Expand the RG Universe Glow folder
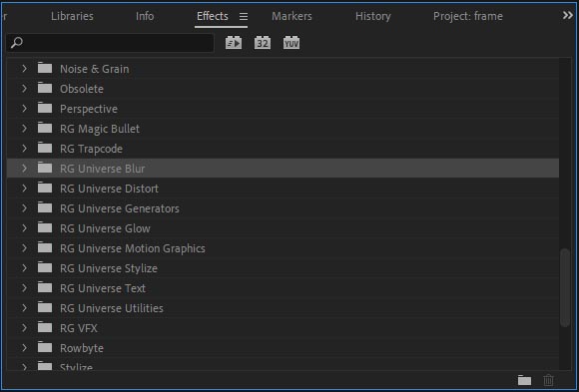 (24, 228)
